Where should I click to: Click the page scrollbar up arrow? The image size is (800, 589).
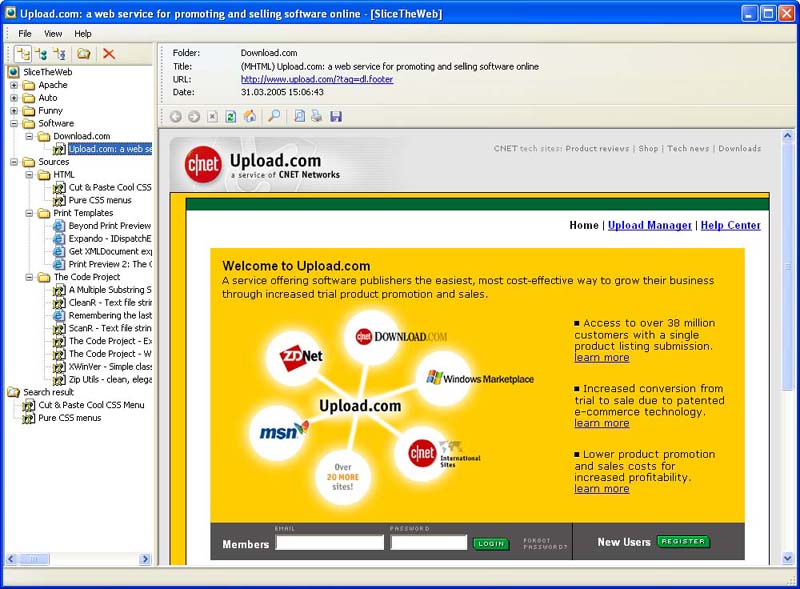pos(787,136)
